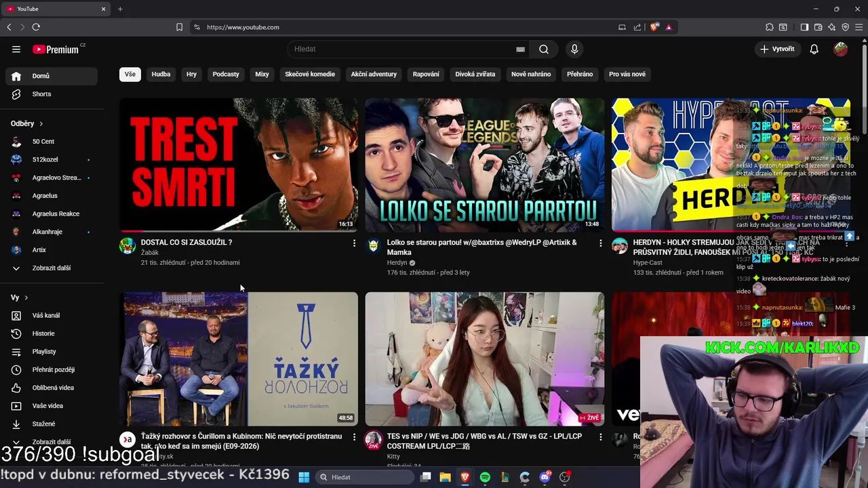
Task: Click the browser address bar URL
Action: coord(243,27)
